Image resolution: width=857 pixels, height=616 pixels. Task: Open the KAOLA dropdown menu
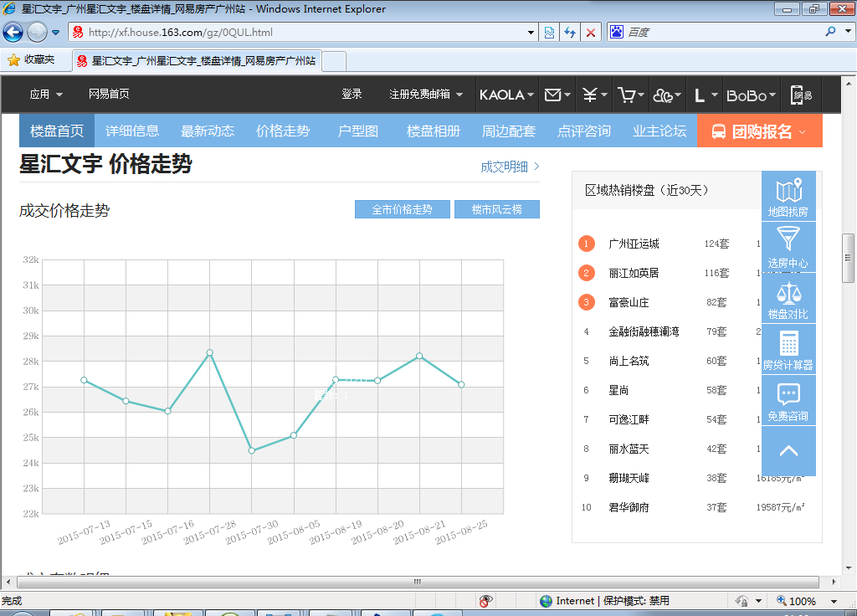coord(506,95)
